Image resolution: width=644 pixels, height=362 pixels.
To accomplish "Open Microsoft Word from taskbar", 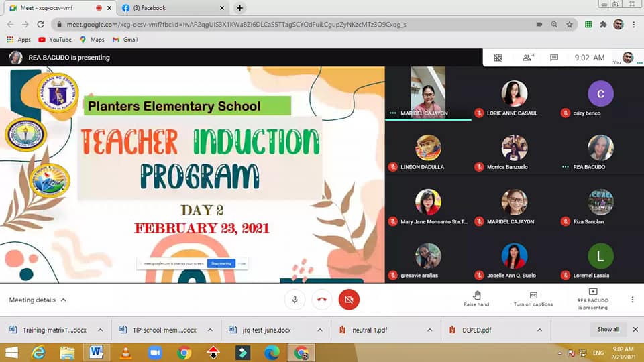I will 96,353.
